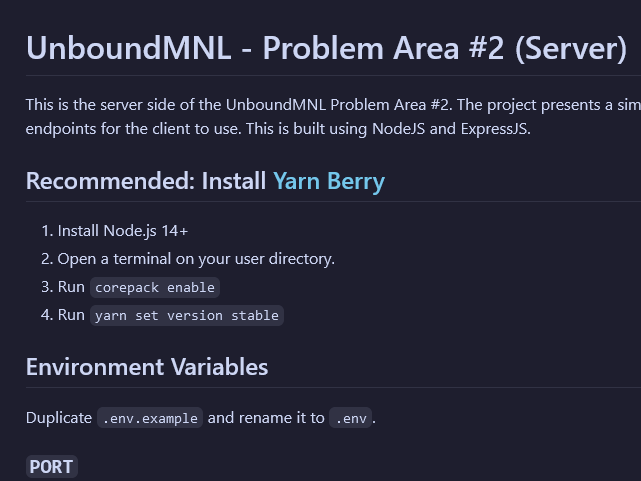
Task: Click 'Run' in step 3 of the list
Action: coord(71,287)
